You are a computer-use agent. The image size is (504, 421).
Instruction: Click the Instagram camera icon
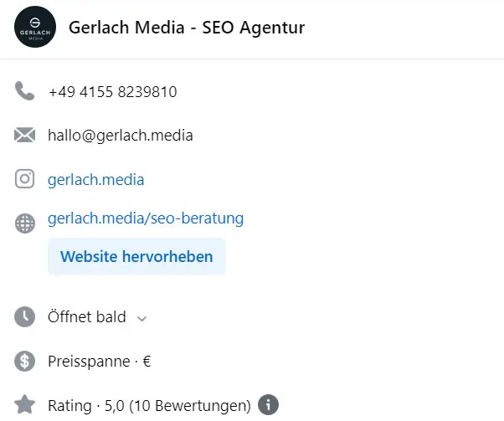coord(25,179)
